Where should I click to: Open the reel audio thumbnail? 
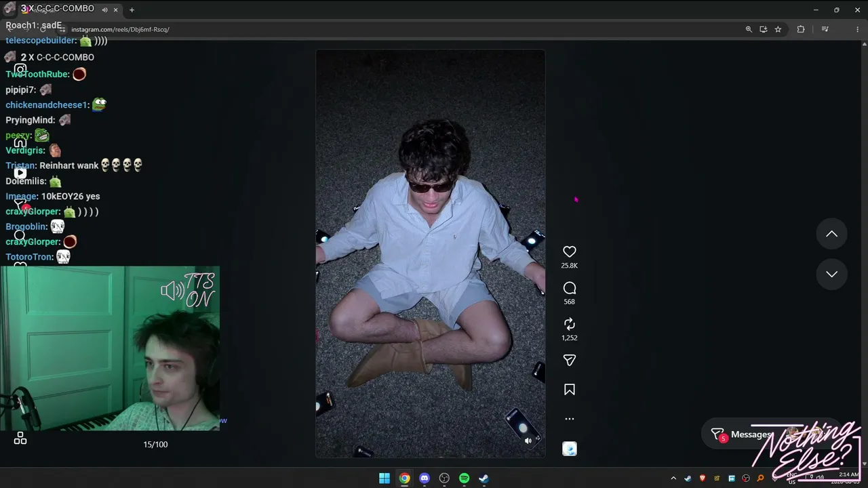(x=570, y=449)
